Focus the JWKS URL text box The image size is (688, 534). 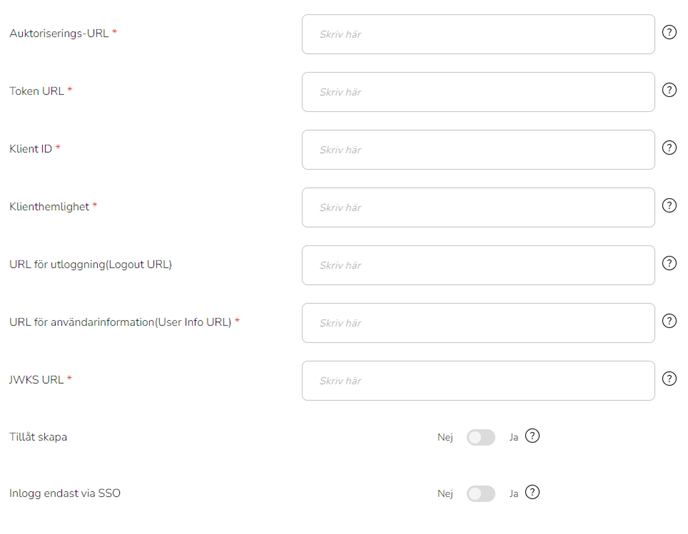pos(478,381)
